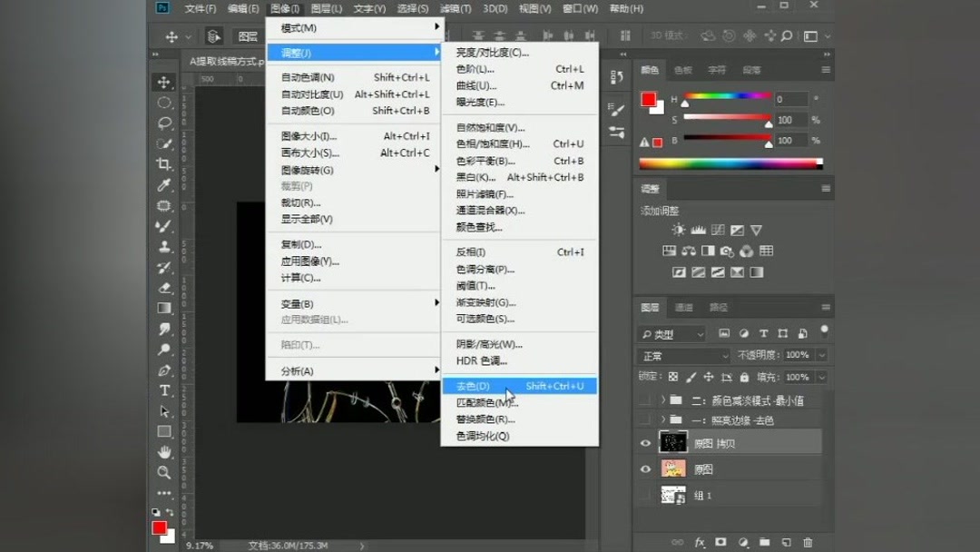Image resolution: width=980 pixels, height=552 pixels.
Task: Hide the 原图 layer with its eye icon
Action: tap(644, 468)
